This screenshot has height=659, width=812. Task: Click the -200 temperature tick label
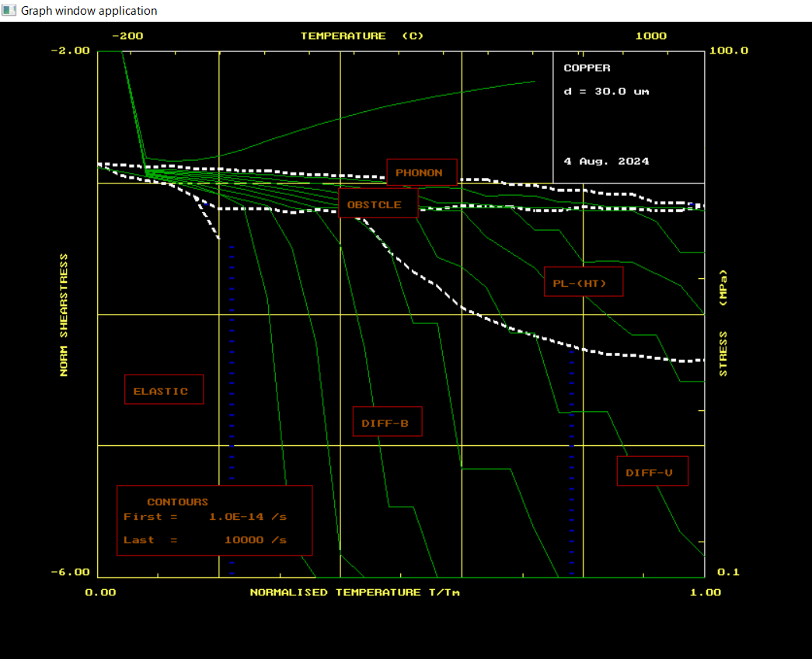coord(127,36)
